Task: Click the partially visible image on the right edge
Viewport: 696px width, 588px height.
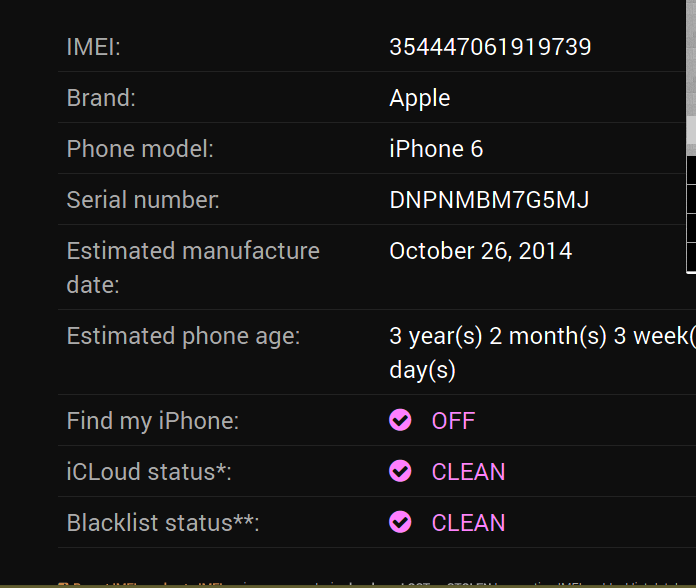Action: coord(690,180)
